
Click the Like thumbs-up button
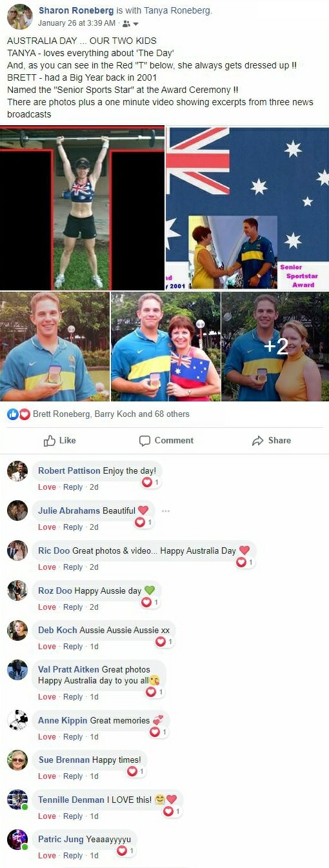(59, 441)
